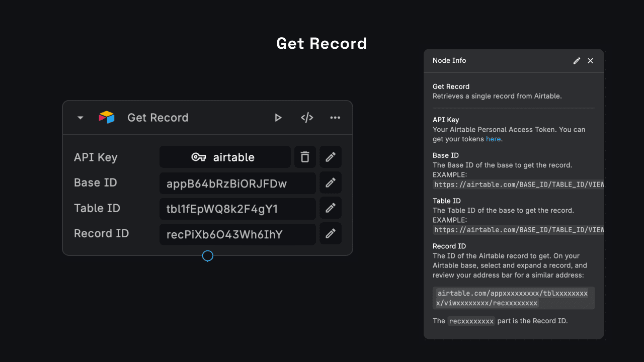Close the Node Info panel
Viewport: 644px width, 362px height.
590,60
